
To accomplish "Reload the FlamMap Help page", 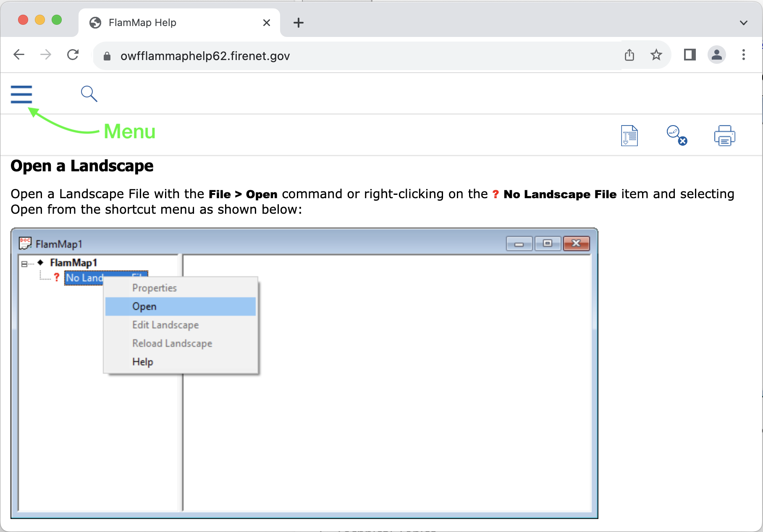I will tap(73, 55).
